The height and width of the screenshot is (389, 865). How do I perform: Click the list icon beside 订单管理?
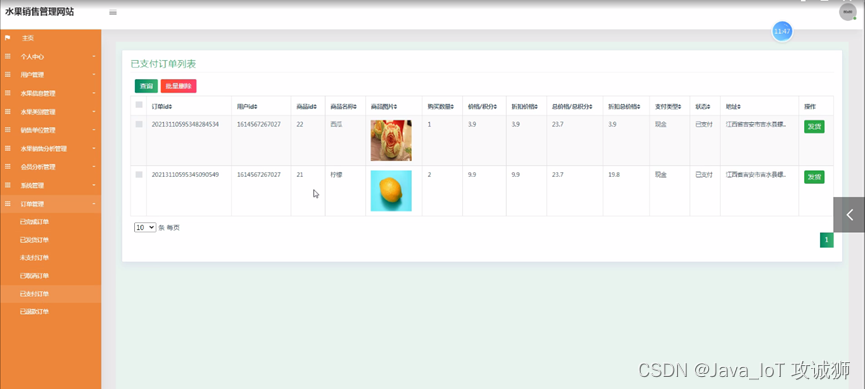tap(7, 204)
